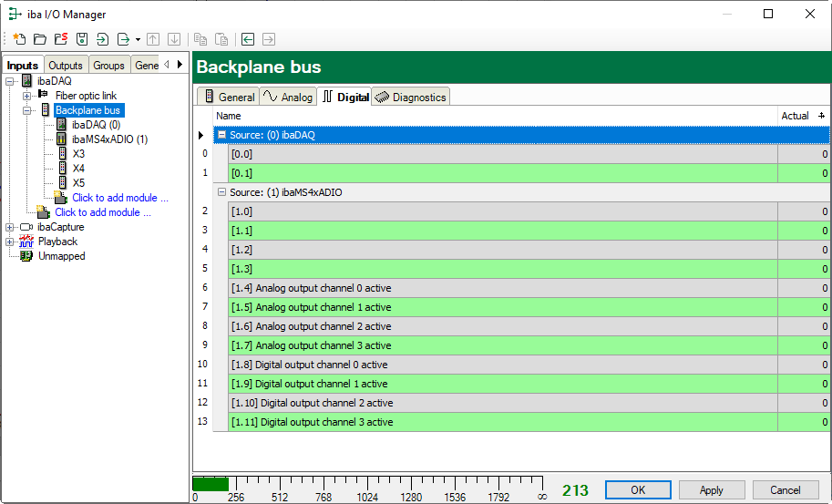Click add module link under Backplane bus
Viewport: 832px width, 504px height.
click(x=120, y=198)
